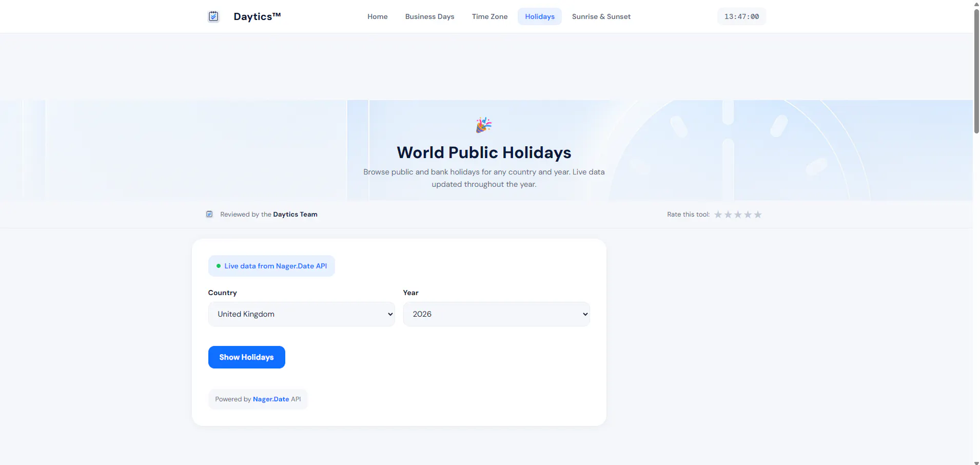Open the Year dropdown
Image resolution: width=980 pixels, height=465 pixels.
click(497, 314)
